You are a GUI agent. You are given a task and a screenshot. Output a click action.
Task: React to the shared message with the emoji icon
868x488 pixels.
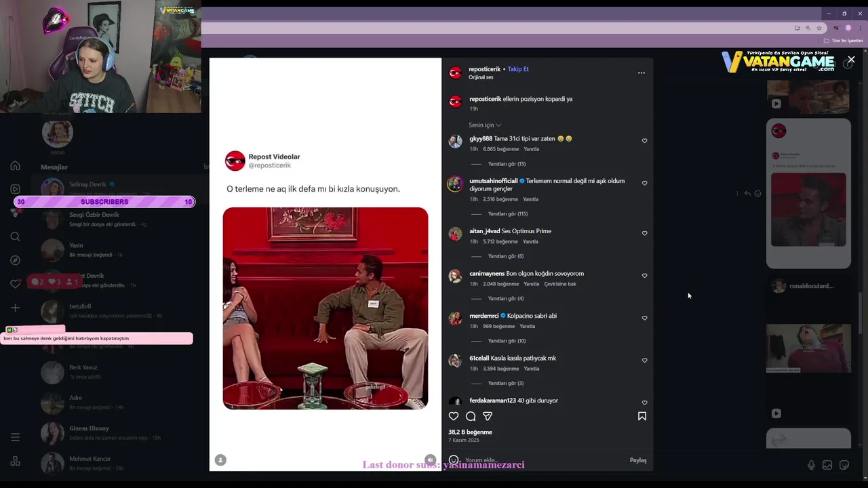(757, 194)
